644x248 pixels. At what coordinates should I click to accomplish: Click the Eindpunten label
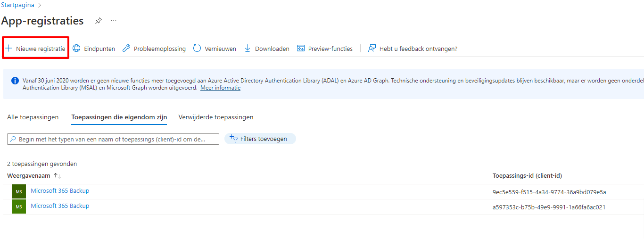[99, 49]
